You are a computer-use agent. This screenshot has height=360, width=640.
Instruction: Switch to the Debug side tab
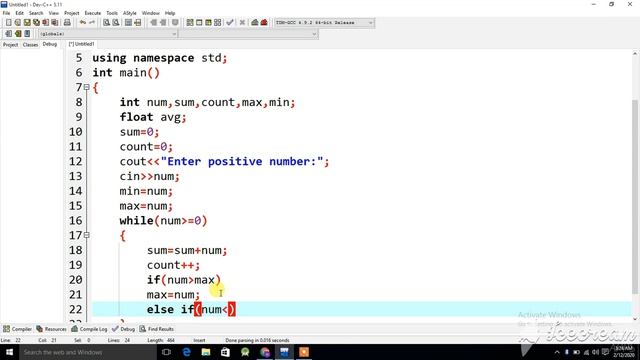[50, 44]
